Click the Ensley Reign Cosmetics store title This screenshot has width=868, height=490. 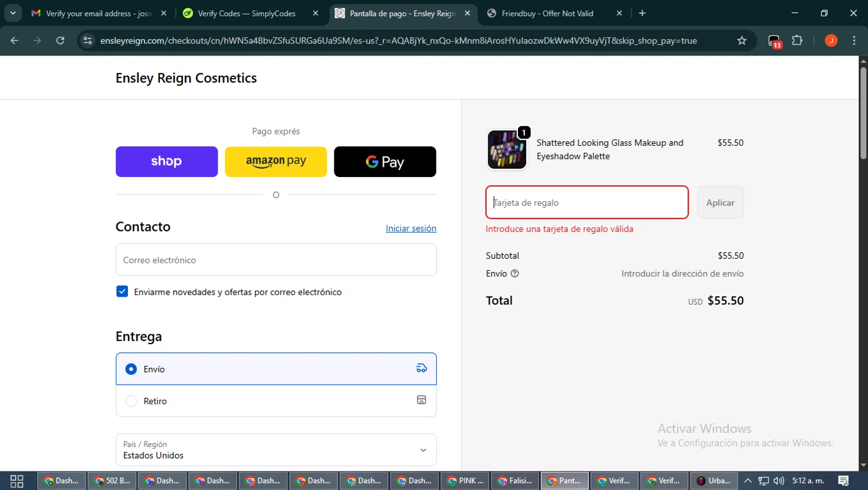(186, 78)
